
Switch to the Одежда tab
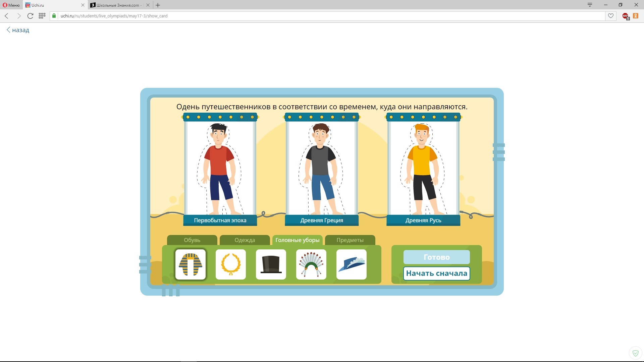245,240
